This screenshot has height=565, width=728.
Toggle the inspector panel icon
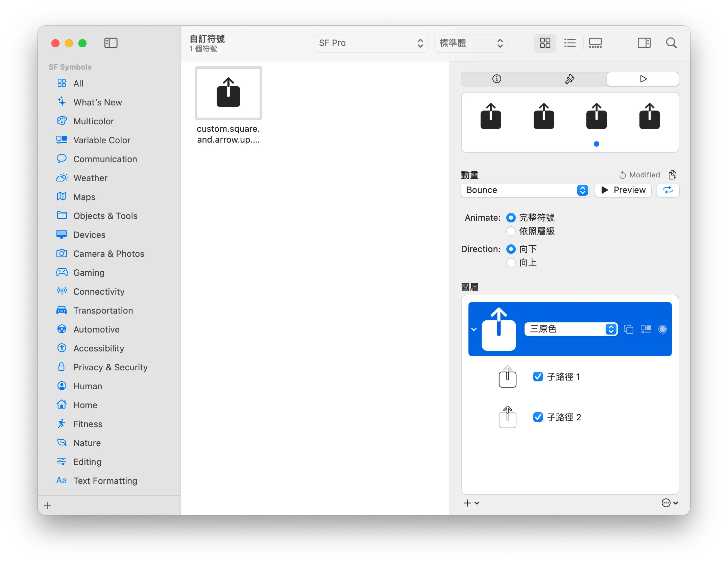(x=644, y=43)
